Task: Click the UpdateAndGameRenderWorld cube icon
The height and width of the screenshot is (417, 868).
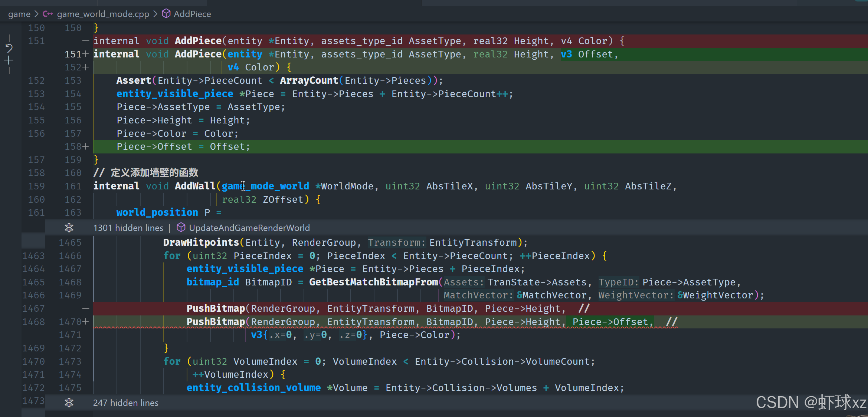Action: point(181,228)
